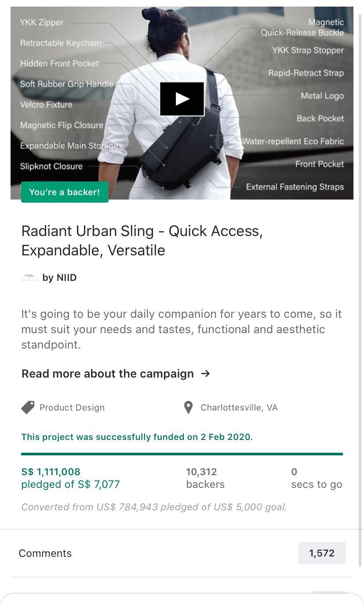The image size is (364, 607).
Task: Click the funding progress bar
Action: 182,454
